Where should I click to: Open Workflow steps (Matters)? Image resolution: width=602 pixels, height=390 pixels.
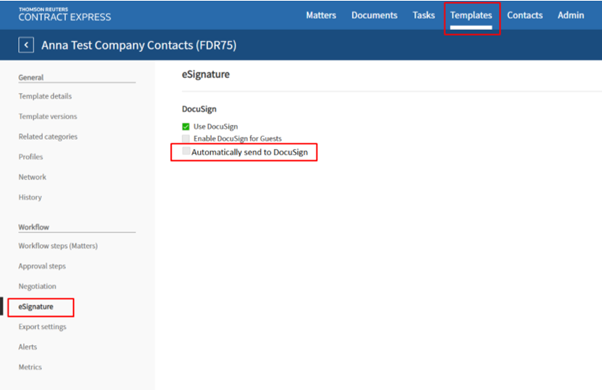tap(58, 246)
